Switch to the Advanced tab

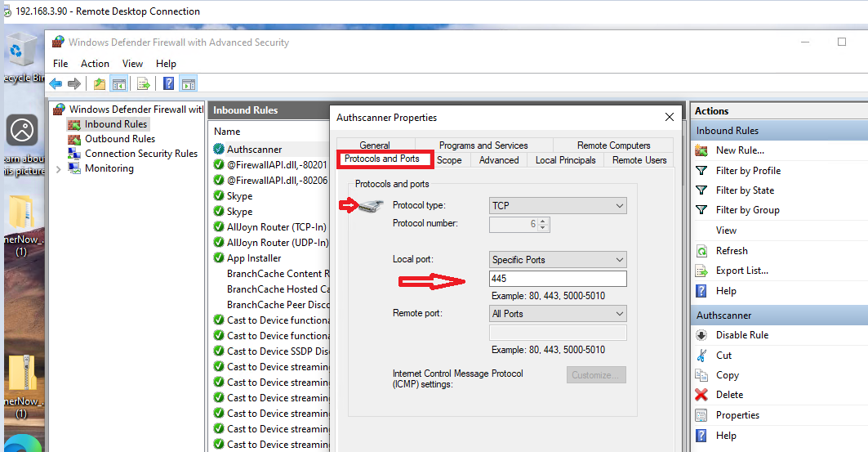tap(499, 159)
